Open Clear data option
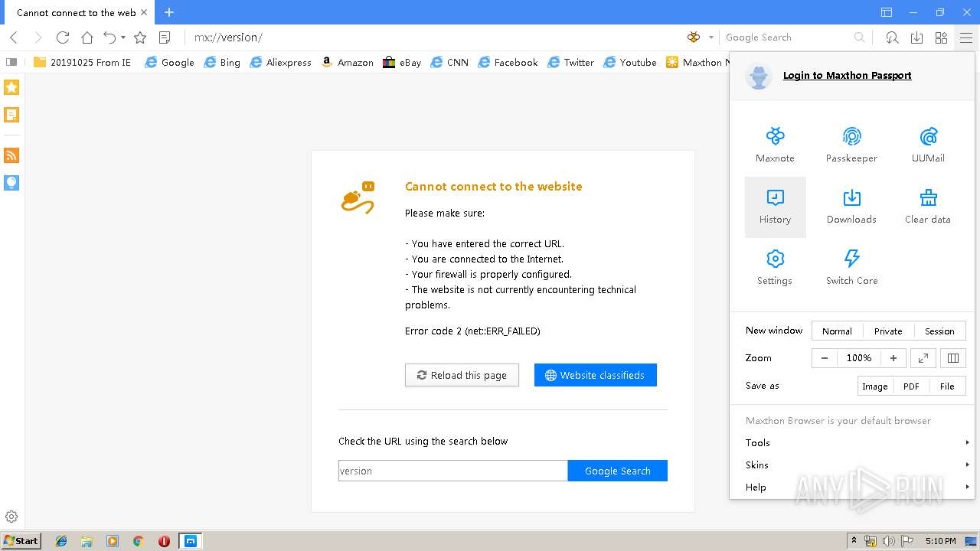Screen dimensions: 980x551 [928, 207]
